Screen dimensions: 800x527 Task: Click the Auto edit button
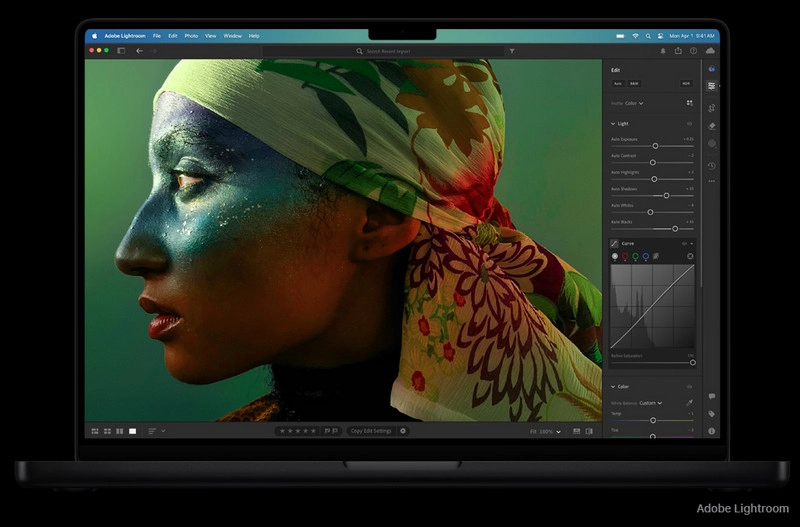point(618,84)
